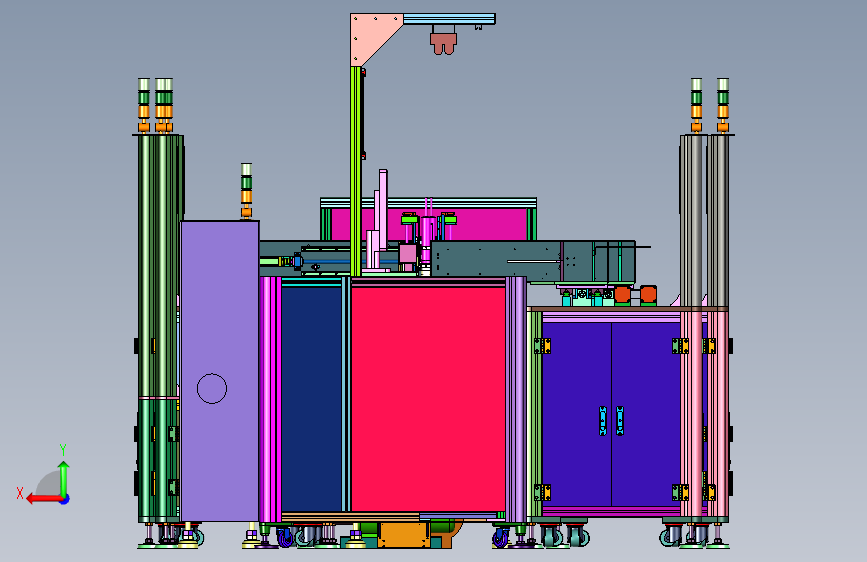
Task: Select the right cyan handle on the purple doors
Action: 620,421
